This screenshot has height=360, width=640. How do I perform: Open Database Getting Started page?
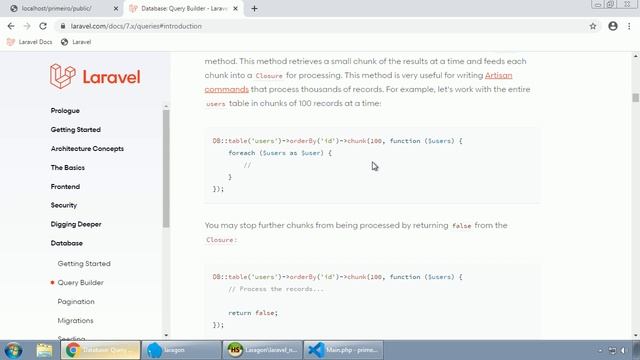(x=84, y=264)
